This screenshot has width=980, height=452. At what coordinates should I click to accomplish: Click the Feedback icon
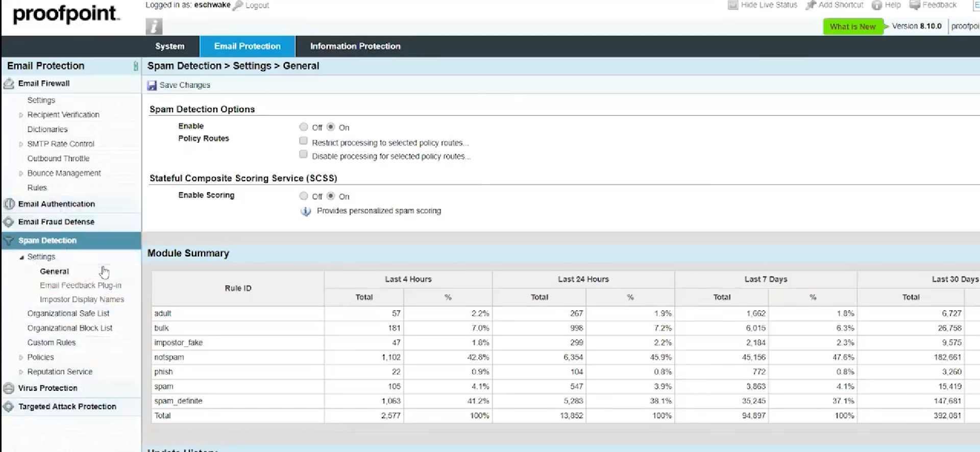tap(915, 5)
